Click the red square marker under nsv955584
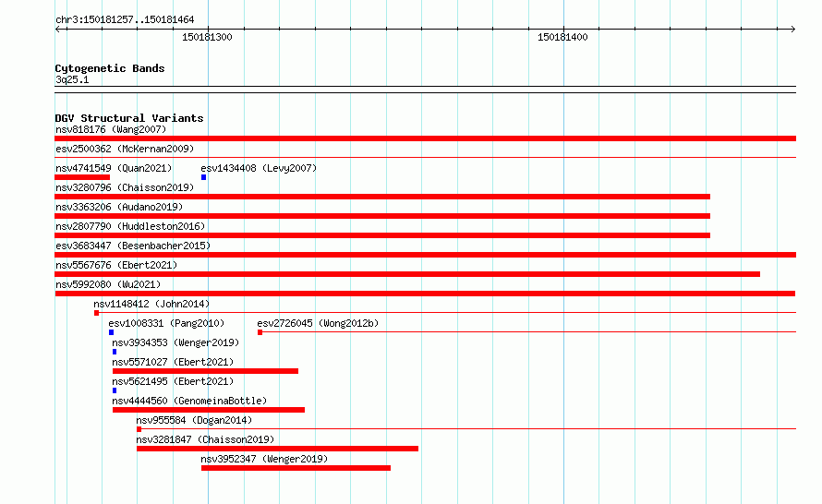This screenshot has width=822, height=504. point(139,429)
